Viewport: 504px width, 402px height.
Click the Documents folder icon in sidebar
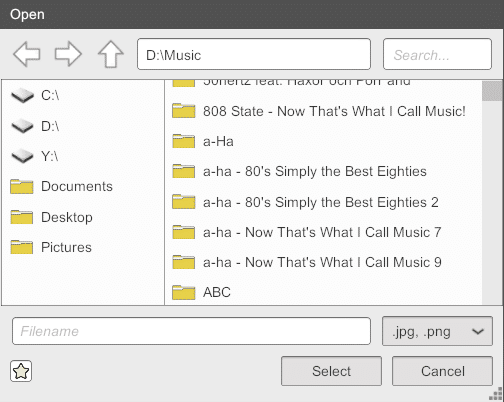(x=22, y=186)
